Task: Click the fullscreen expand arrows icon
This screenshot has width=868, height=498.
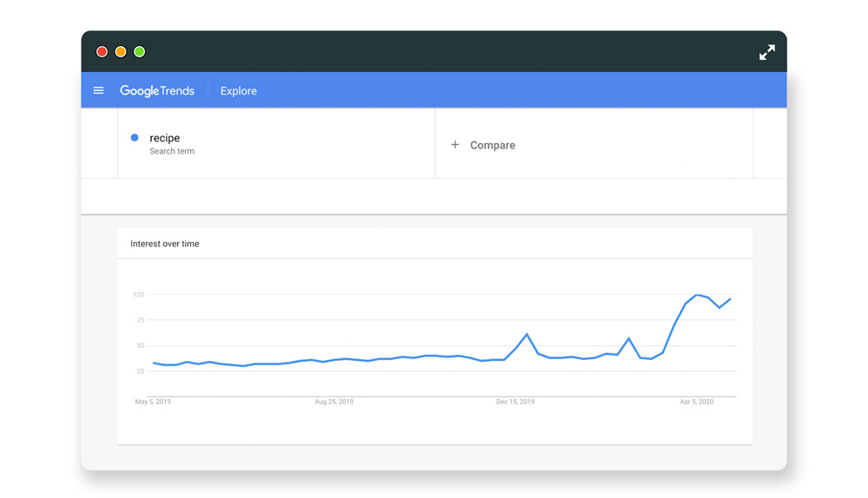Action: 766,53
